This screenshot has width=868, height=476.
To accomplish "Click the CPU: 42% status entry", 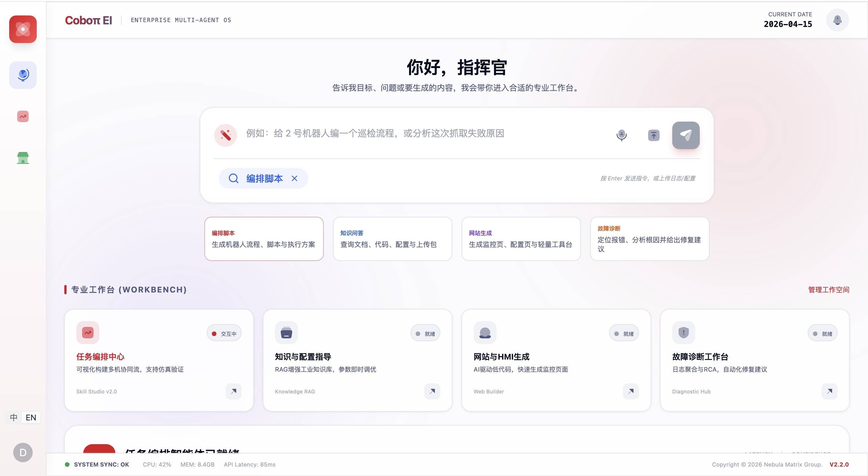I will [157, 465].
